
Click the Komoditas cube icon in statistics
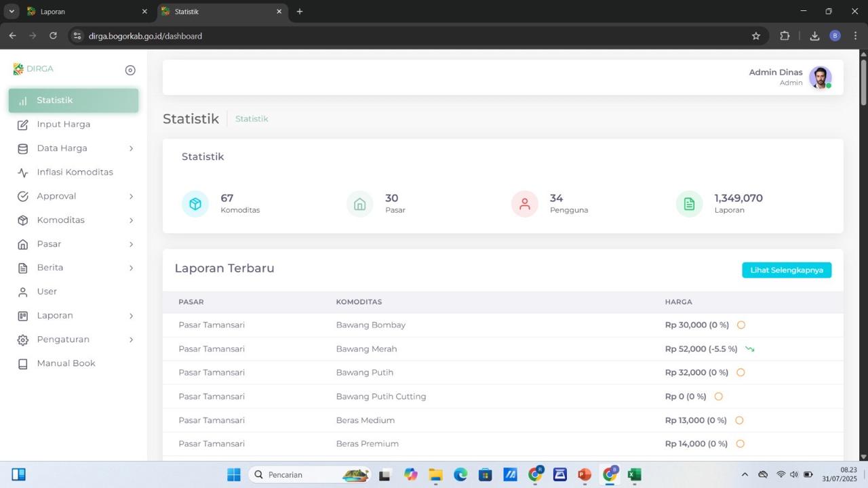(195, 204)
